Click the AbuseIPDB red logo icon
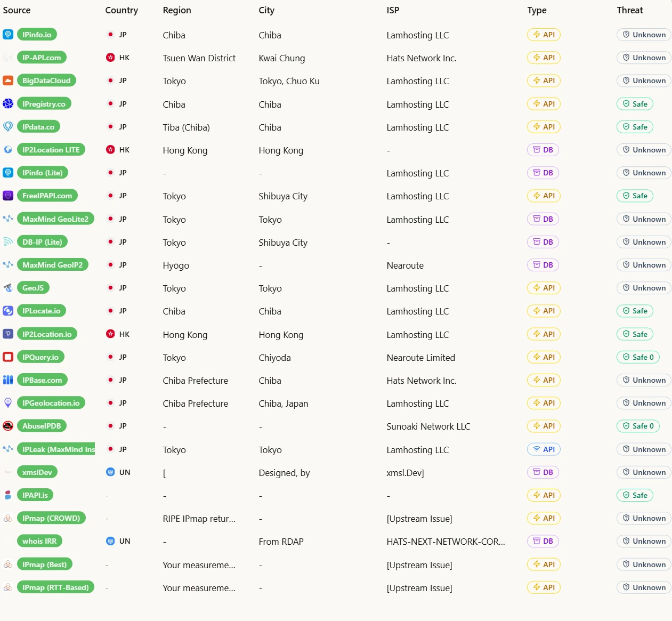Viewport: 672px width, 621px height. [8, 426]
